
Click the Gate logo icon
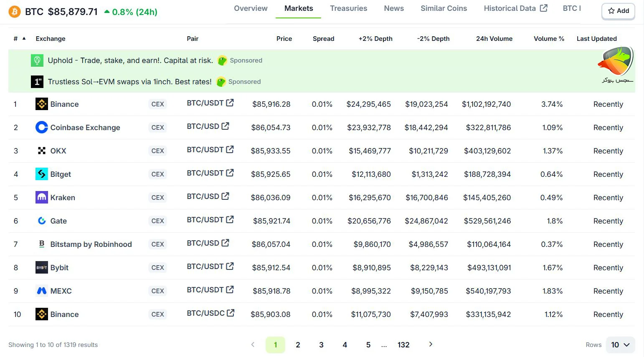pyautogui.click(x=42, y=221)
